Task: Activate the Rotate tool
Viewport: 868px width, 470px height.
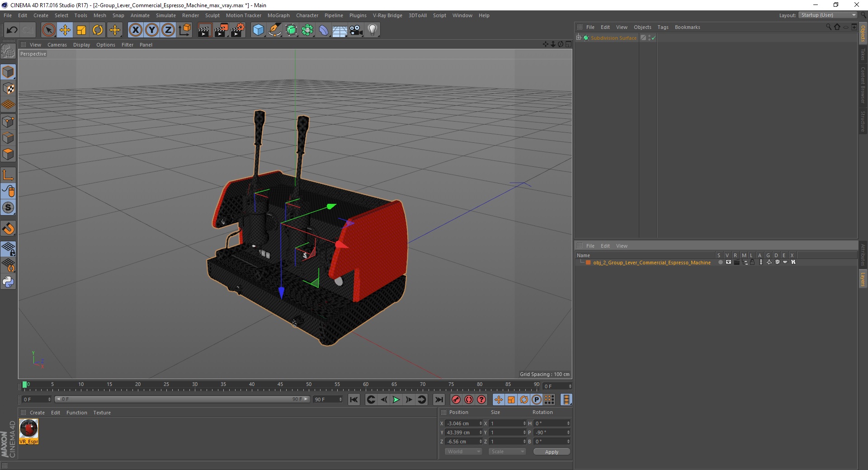Action: click(x=98, y=30)
